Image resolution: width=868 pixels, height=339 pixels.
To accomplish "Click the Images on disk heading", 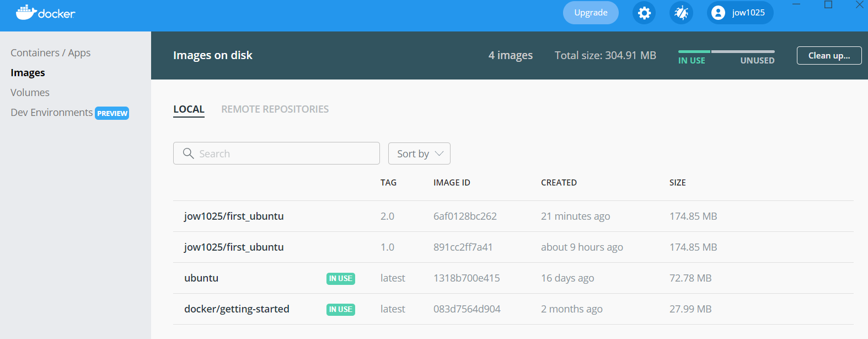I will pyautogui.click(x=213, y=55).
